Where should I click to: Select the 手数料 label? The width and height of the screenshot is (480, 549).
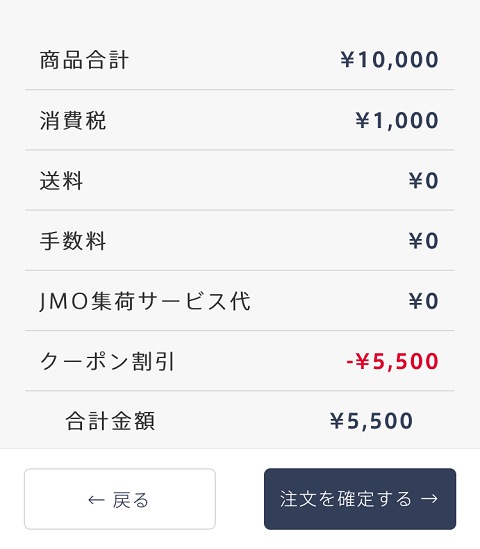(x=73, y=241)
